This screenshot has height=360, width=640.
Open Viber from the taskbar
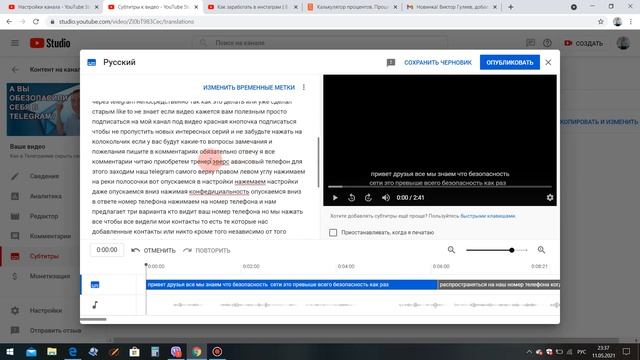[176, 351]
